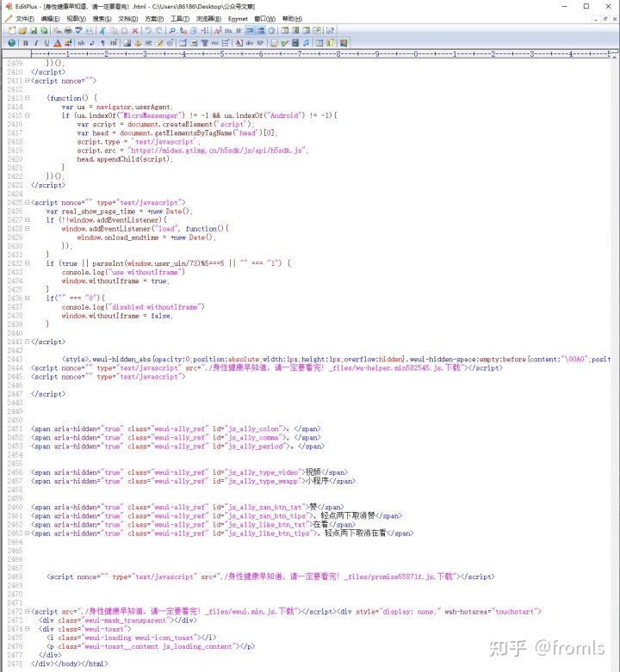Screen dimensions: 620x672
Task: Insert bold tag with the B icon
Action: coord(25,43)
